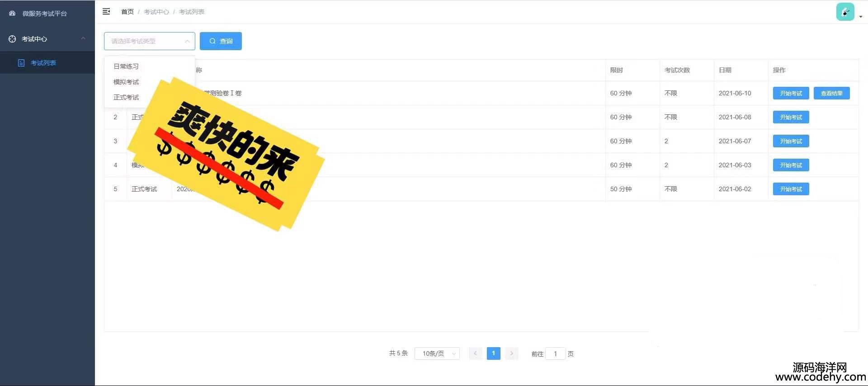Image resolution: width=868 pixels, height=386 pixels.
Task: Click 考试中心 in the breadcrumb
Action: tap(156, 12)
